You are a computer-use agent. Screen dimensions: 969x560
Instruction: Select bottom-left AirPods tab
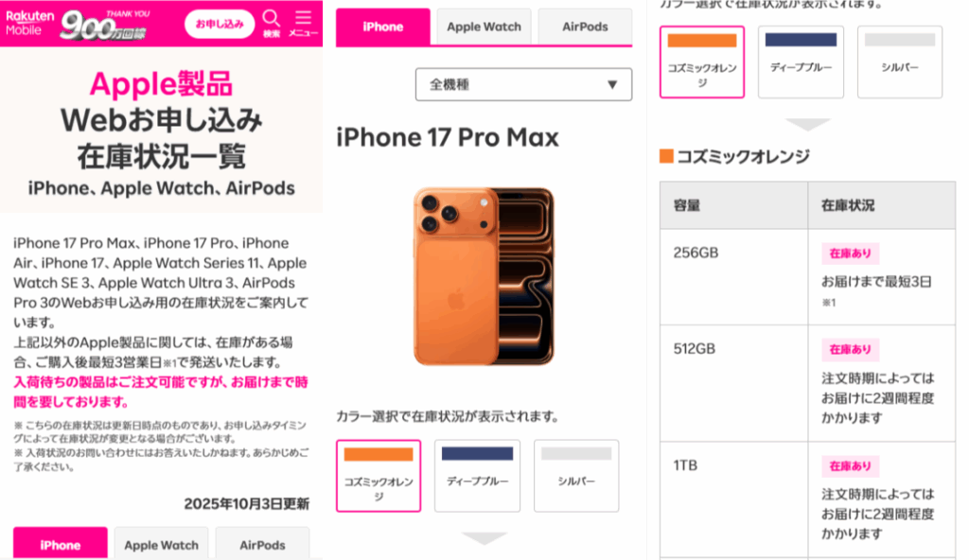point(262,544)
